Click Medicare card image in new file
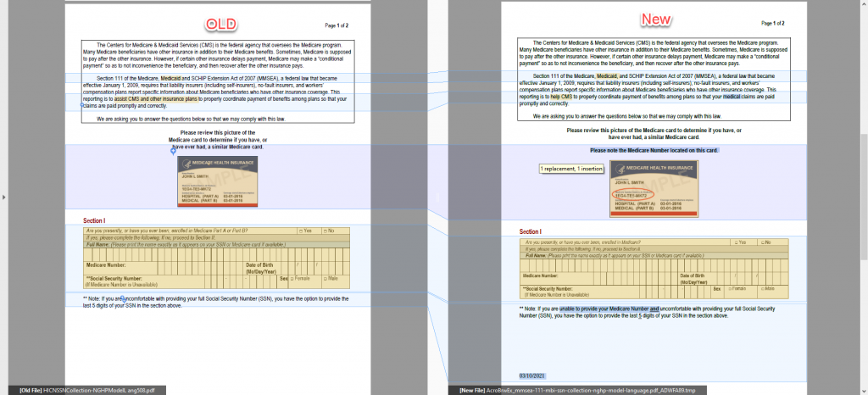 tap(654, 189)
